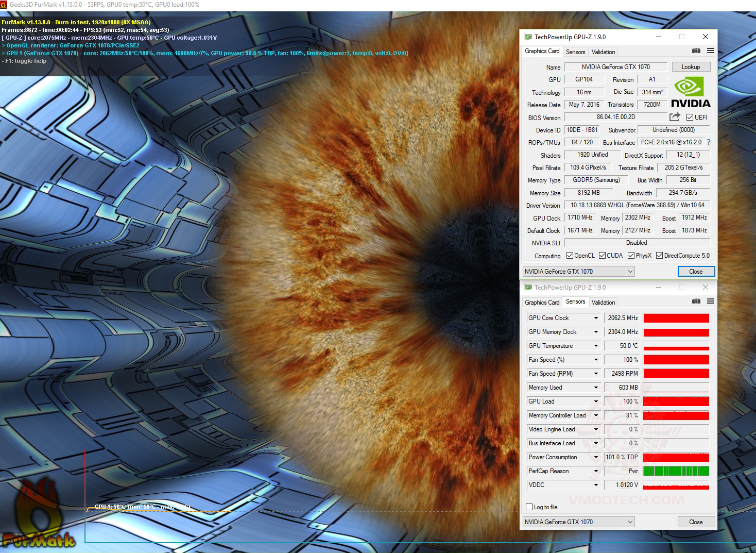Click the question mark beside Bus Interface
Viewport: 756px width, 553px height.
(x=708, y=143)
